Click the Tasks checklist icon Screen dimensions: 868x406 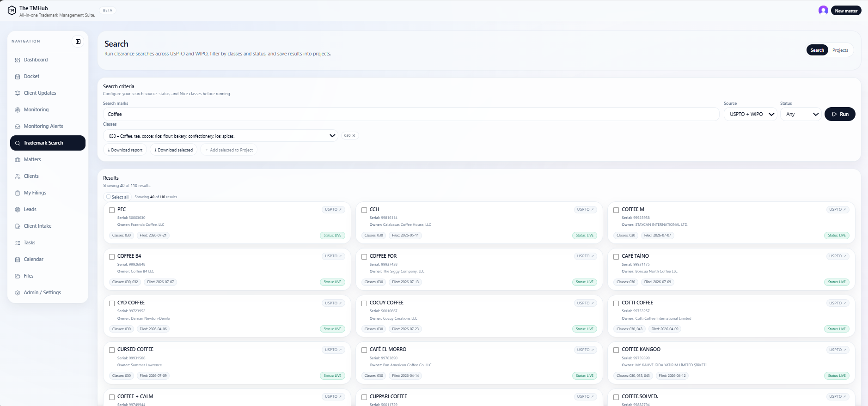click(x=18, y=243)
